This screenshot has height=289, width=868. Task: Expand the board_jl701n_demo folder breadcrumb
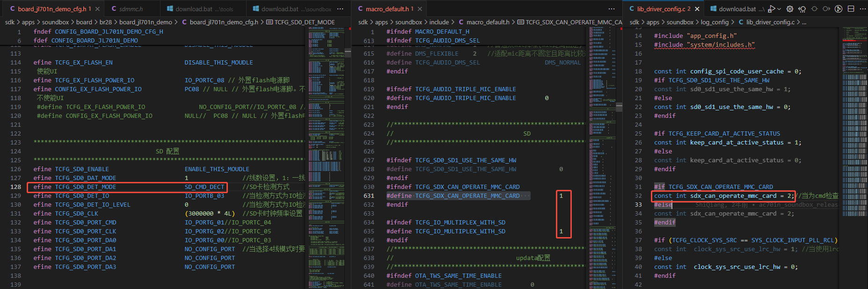146,22
